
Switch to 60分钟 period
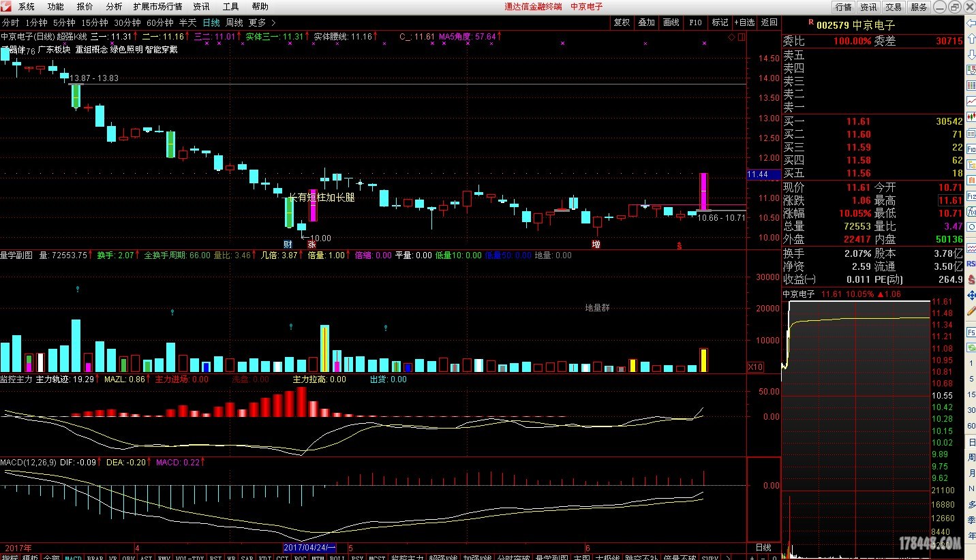(160, 22)
